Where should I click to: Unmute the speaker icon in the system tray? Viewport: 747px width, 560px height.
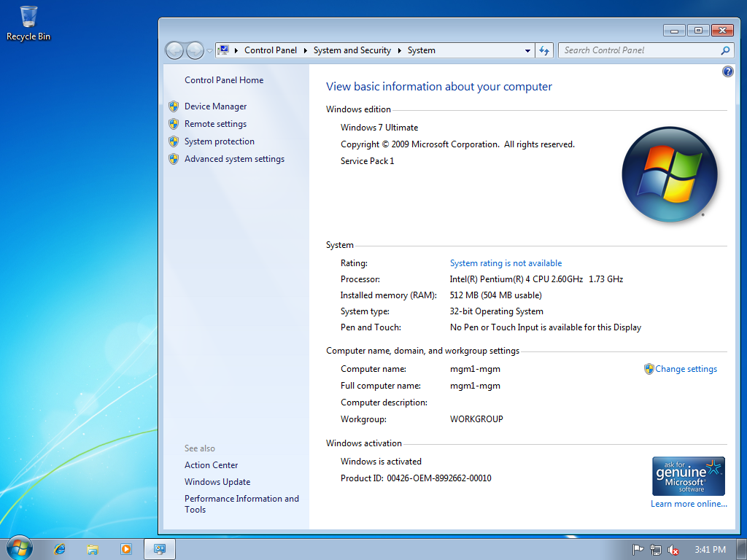click(x=673, y=549)
